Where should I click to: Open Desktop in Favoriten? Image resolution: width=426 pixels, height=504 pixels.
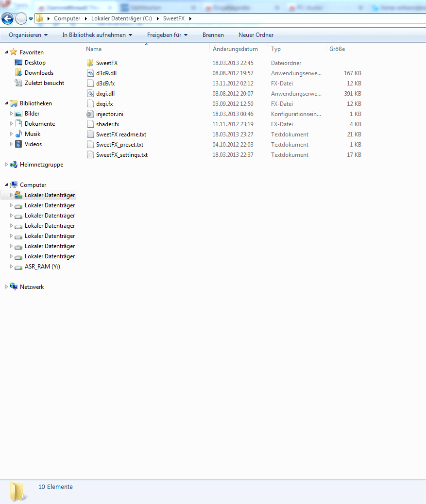[35, 62]
